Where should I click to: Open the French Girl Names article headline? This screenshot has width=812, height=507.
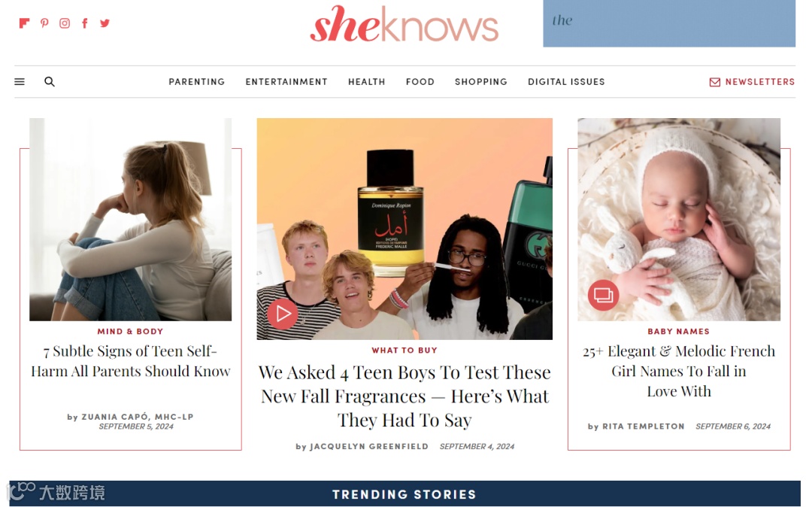679,372
